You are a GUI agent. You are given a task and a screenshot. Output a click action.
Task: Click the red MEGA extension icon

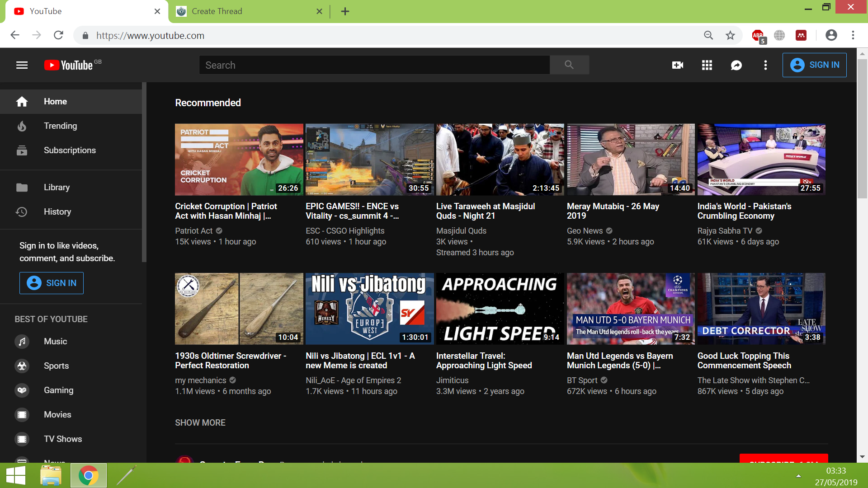point(801,35)
